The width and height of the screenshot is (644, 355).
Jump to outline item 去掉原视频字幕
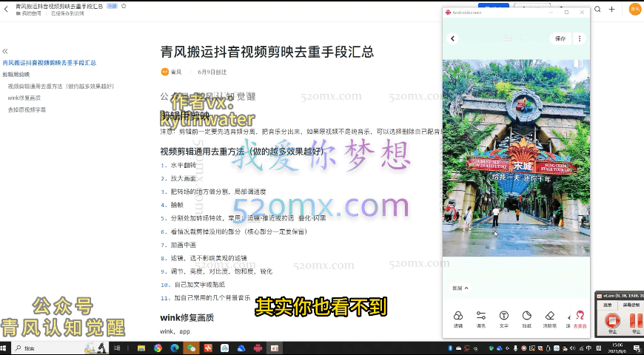click(x=27, y=110)
